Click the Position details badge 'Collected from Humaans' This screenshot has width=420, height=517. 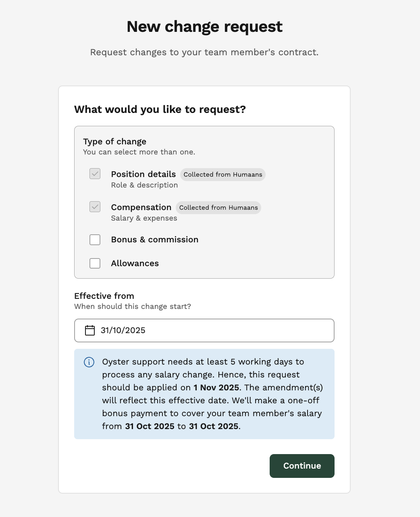pyautogui.click(x=223, y=175)
